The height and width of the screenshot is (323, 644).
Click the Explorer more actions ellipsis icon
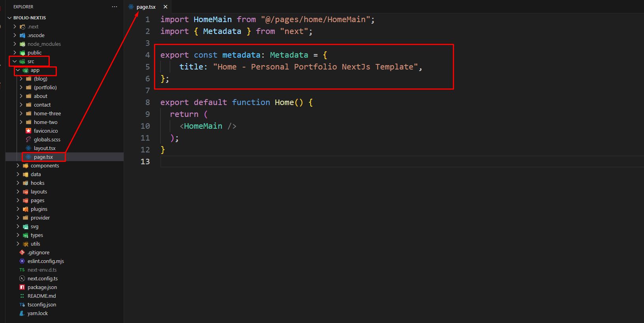(115, 7)
